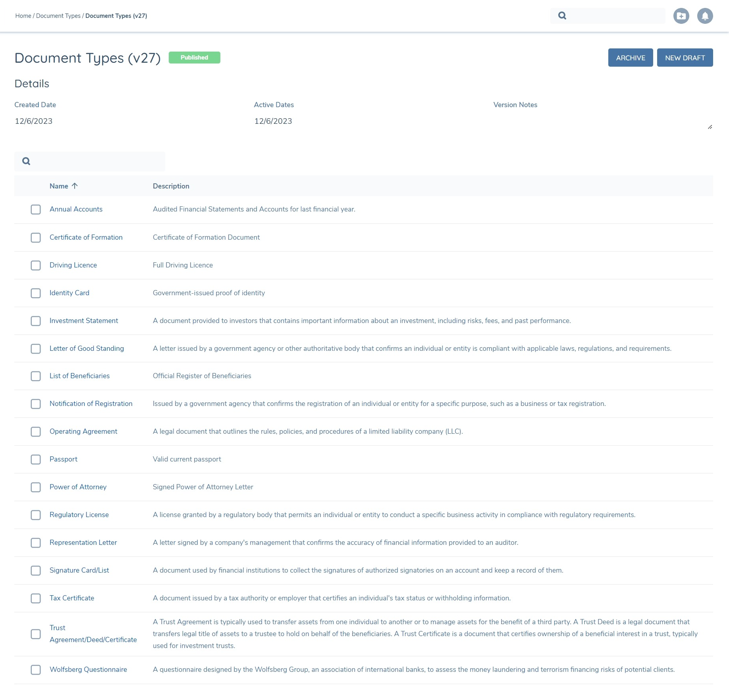Click the document types filter search field
Image resolution: width=729 pixels, height=700 pixels.
[95, 161]
